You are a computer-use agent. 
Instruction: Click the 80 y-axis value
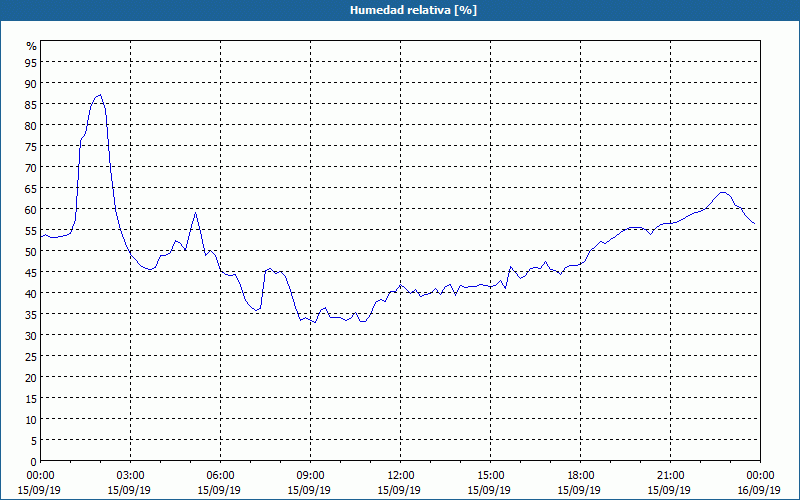click(x=31, y=125)
